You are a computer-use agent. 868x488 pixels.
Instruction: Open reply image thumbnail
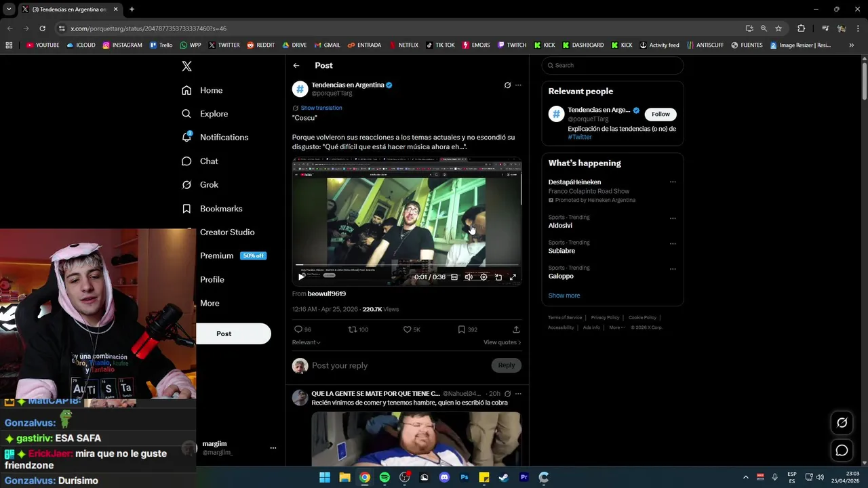(416, 439)
